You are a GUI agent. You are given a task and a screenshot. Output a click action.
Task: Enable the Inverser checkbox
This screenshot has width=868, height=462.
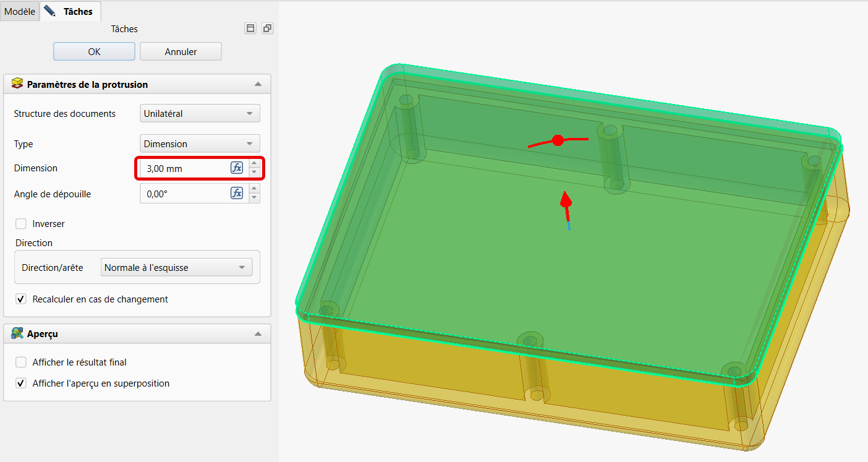click(x=21, y=224)
